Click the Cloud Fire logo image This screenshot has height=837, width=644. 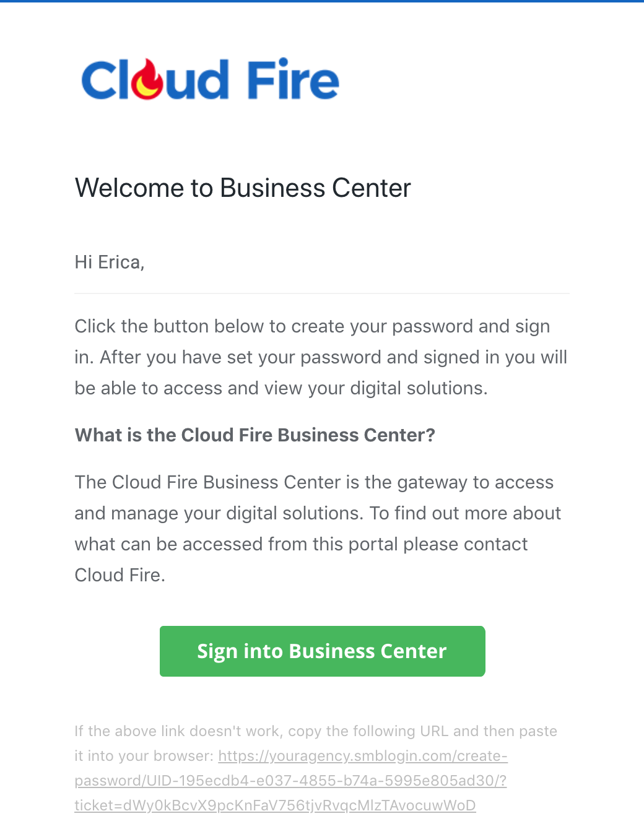pos(210,79)
